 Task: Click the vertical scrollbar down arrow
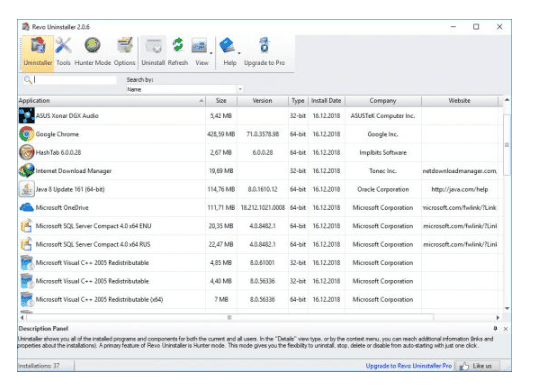click(507, 308)
